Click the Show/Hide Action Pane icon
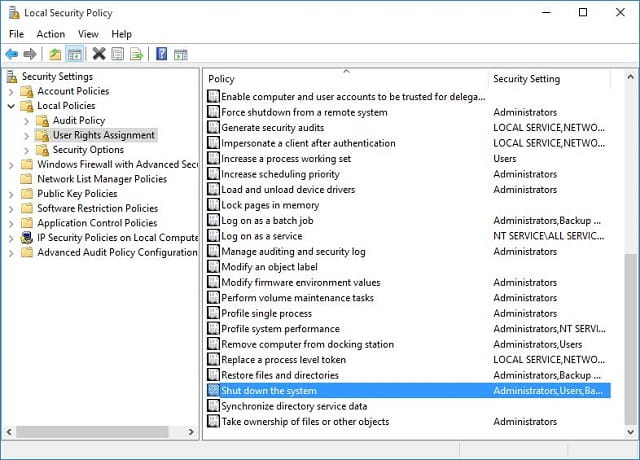The image size is (640, 460). click(180, 54)
